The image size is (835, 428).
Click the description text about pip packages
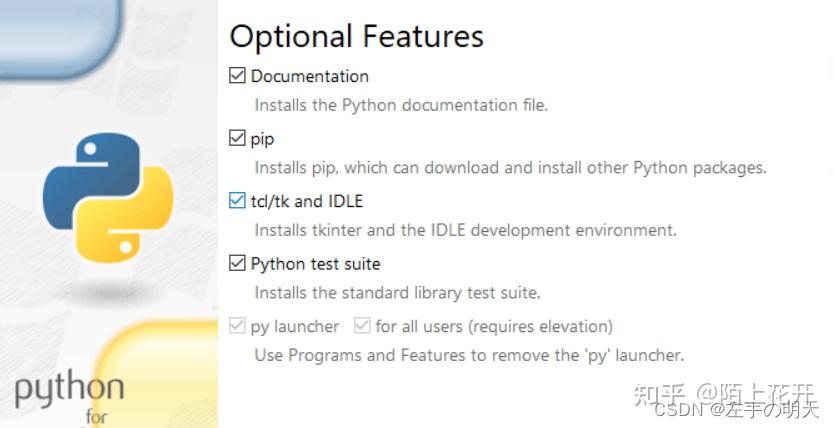tap(510, 168)
